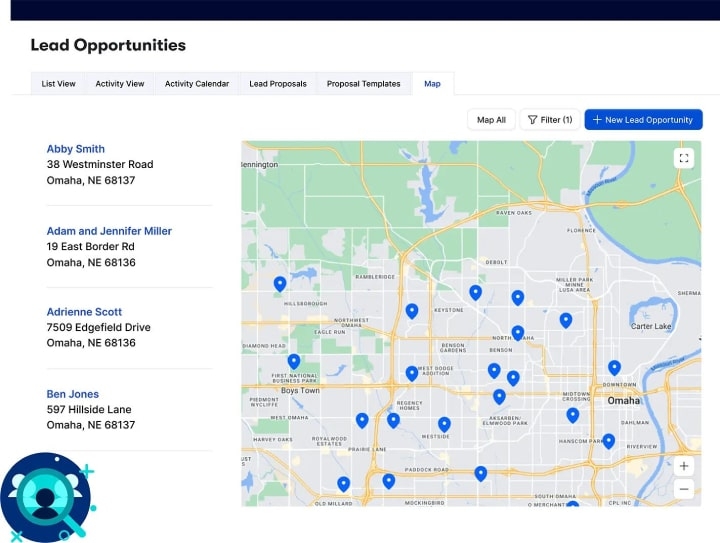Zoom in with the map plus button

pyautogui.click(x=684, y=466)
